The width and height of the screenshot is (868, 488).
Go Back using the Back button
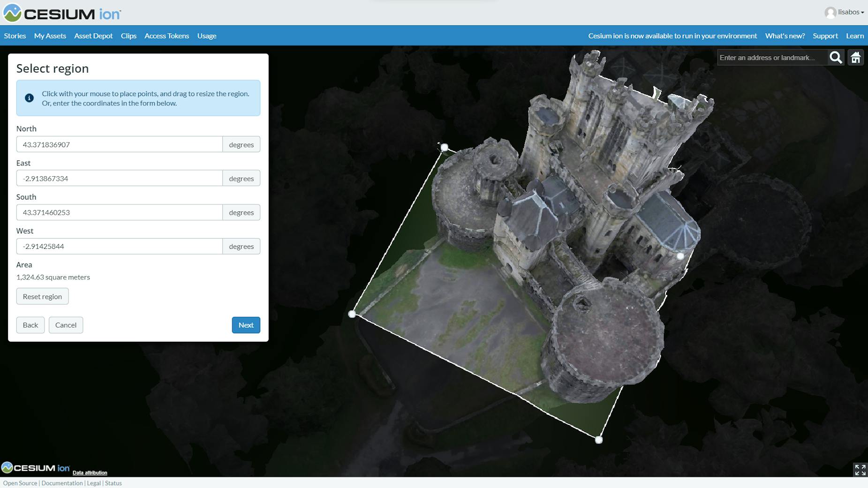click(30, 325)
